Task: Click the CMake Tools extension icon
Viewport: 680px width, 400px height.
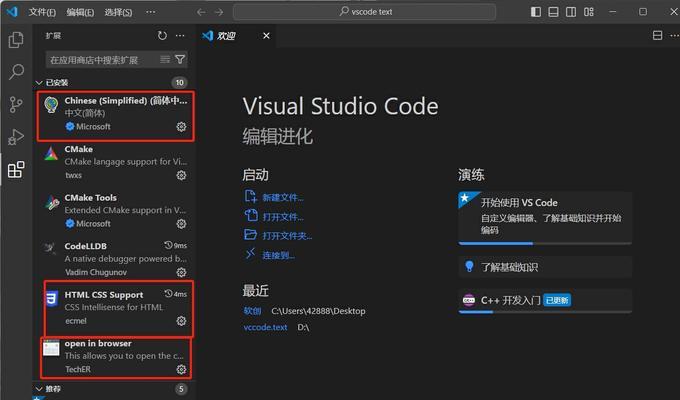Action: pyautogui.click(x=52, y=202)
